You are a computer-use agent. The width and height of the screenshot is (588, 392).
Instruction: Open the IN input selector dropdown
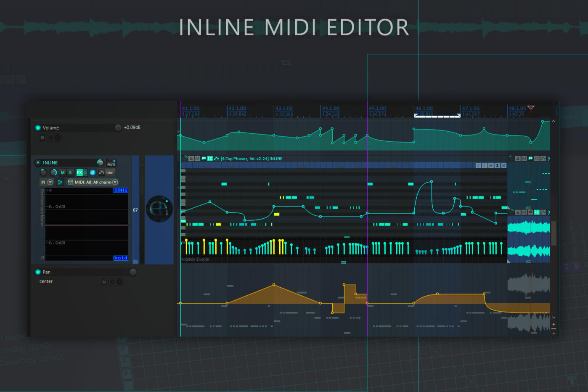tap(50, 182)
